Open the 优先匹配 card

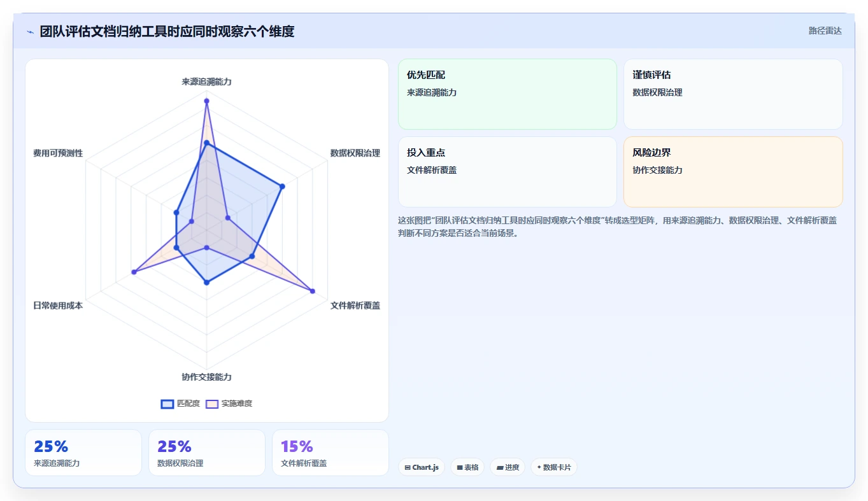[508, 94]
